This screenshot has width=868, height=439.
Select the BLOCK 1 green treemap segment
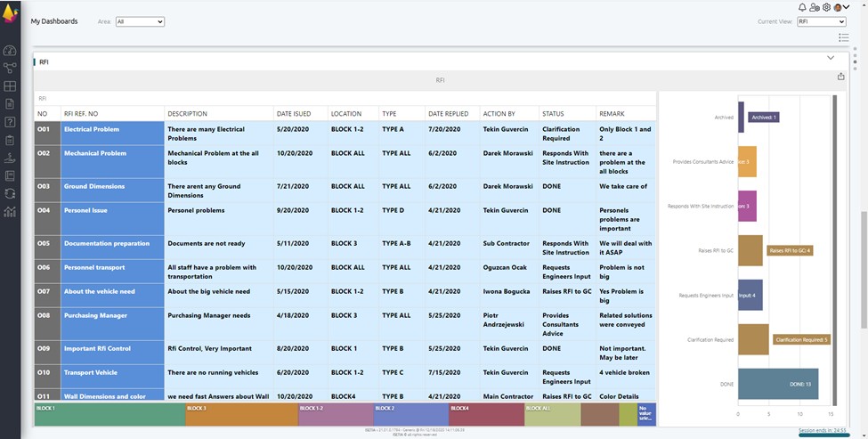110,415
